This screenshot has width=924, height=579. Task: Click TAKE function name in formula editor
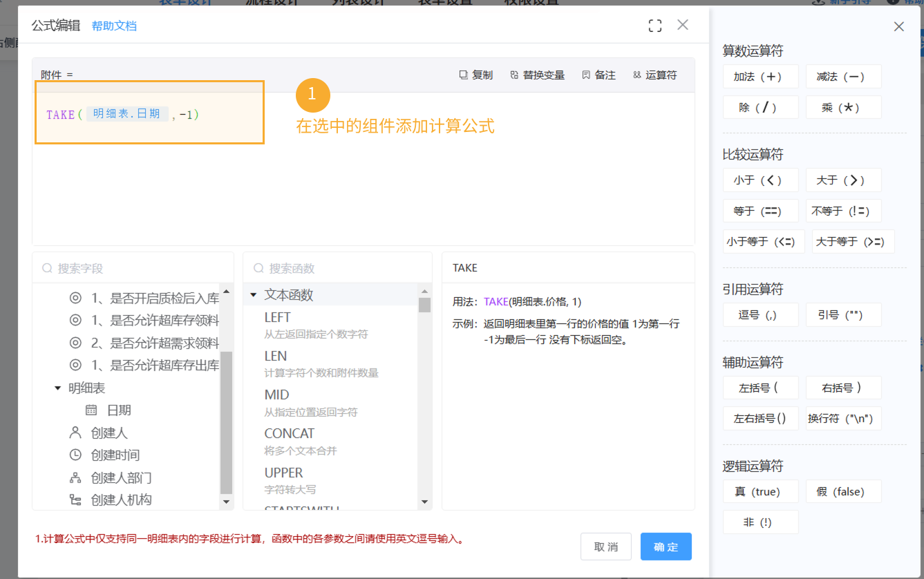pyautogui.click(x=61, y=115)
